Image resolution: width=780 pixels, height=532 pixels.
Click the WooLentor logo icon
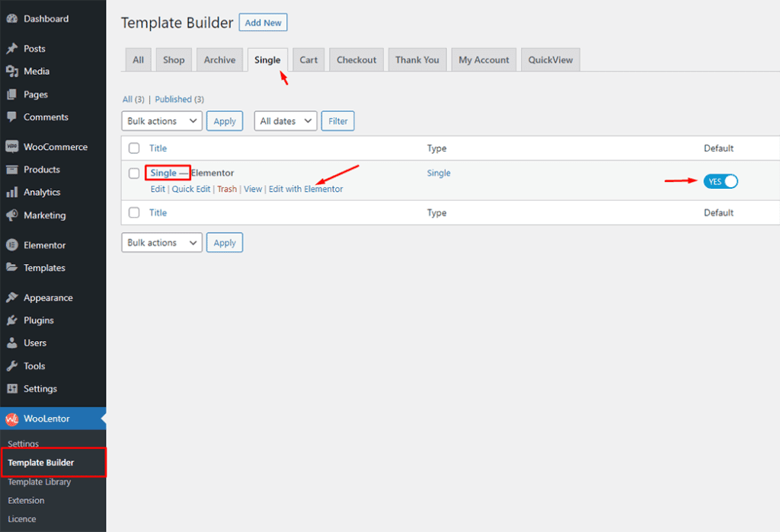12,419
